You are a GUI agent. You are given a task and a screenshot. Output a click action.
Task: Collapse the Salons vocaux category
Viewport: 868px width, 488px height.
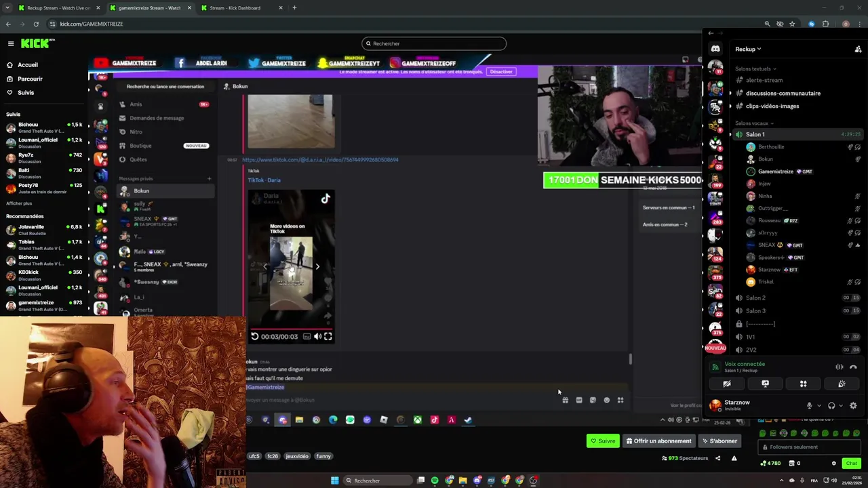[754, 123]
